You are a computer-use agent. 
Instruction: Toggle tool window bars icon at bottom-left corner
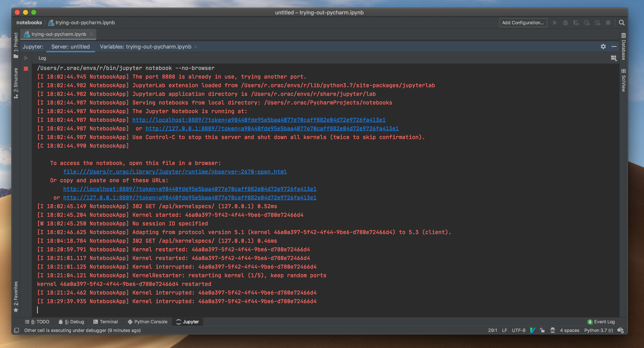(x=16, y=330)
